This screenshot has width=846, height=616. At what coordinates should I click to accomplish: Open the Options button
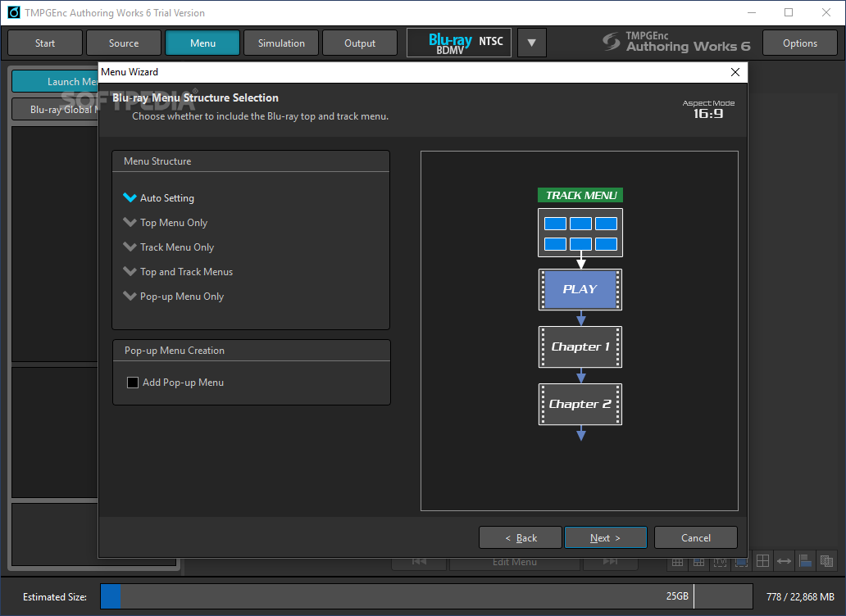pyautogui.click(x=799, y=43)
